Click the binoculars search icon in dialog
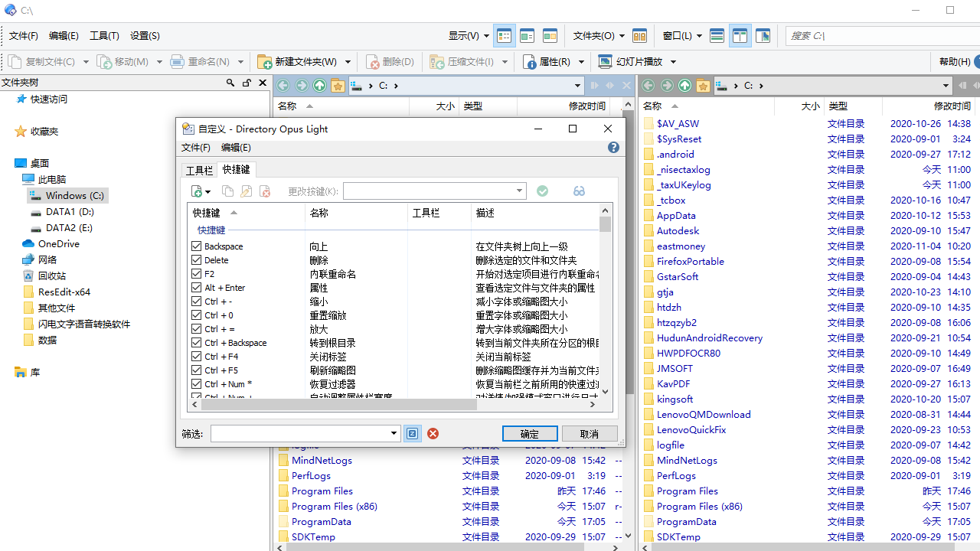 579,191
